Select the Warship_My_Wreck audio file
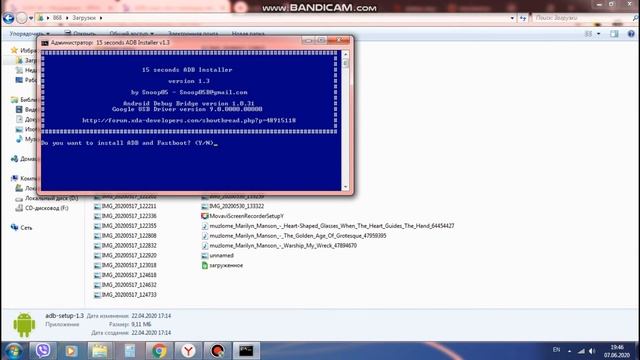 tap(279, 246)
